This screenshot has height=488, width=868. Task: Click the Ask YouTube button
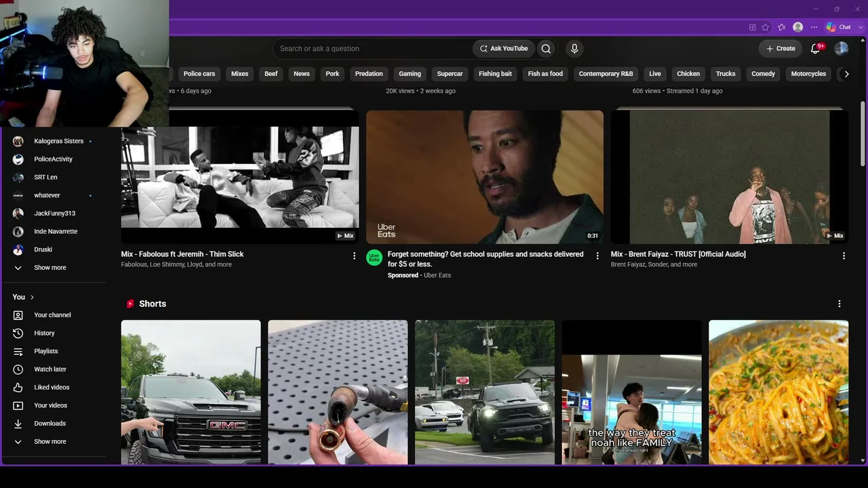click(503, 49)
